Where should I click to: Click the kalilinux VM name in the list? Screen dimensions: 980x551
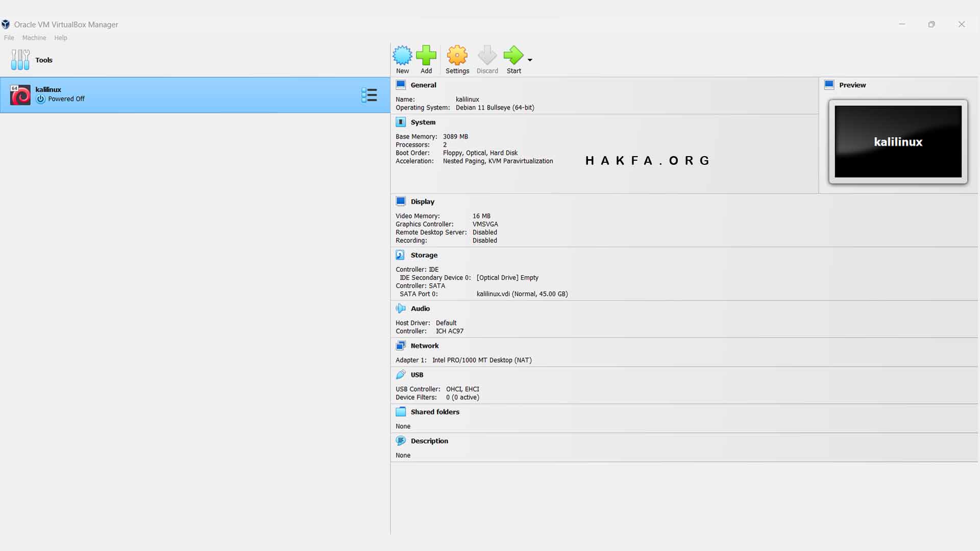click(48, 90)
